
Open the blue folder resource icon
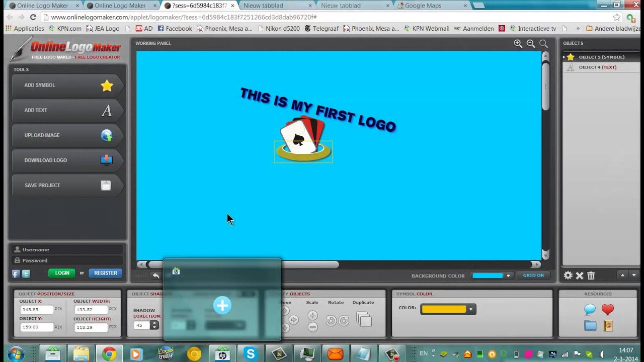(590, 326)
